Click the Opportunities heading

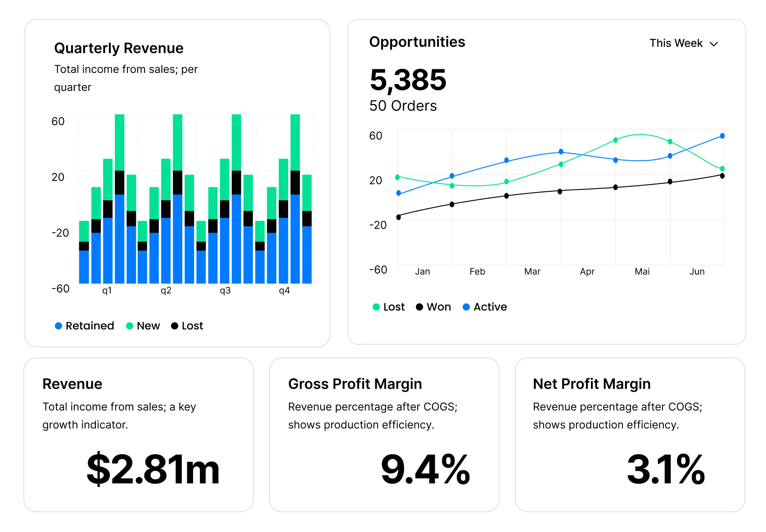[417, 42]
